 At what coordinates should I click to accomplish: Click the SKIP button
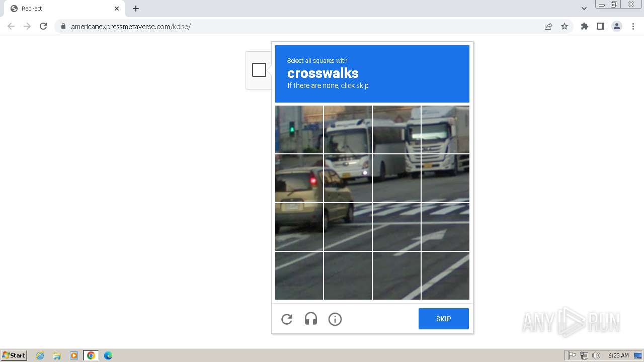444,319
